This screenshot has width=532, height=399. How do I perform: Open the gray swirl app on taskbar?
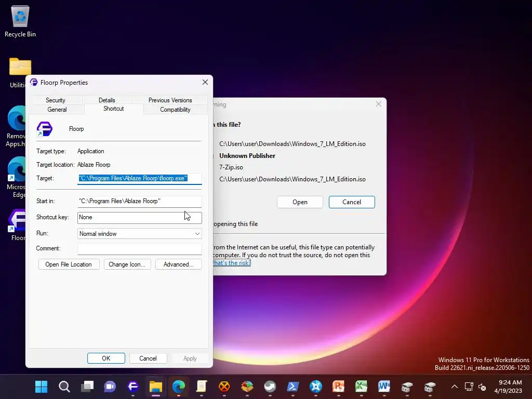click(x=270, y=387)
